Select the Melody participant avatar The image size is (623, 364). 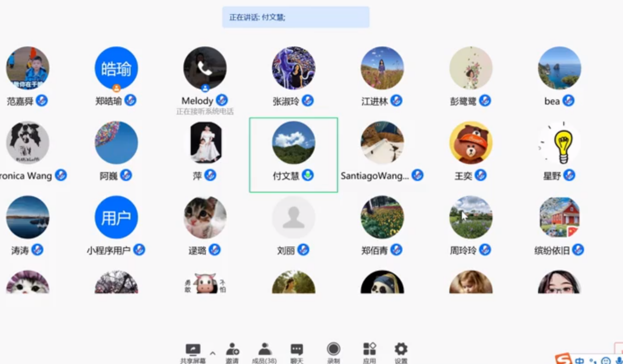205,68
